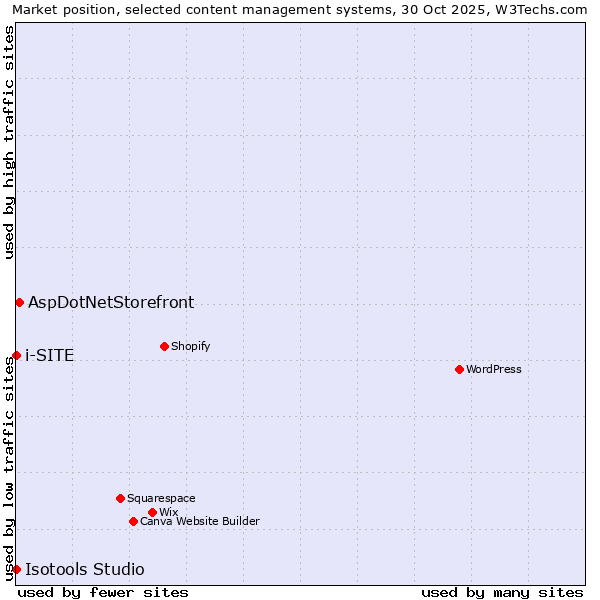Click the red diamond beside Shopify
The height and width of the screenshot is (600, 600).
(164, 346)
